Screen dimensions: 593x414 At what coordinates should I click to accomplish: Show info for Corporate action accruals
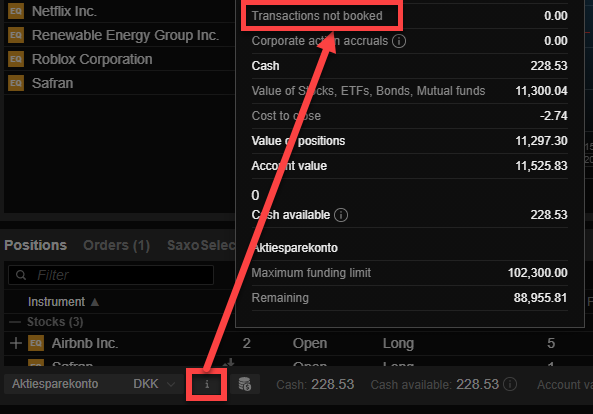coord(399,41)
